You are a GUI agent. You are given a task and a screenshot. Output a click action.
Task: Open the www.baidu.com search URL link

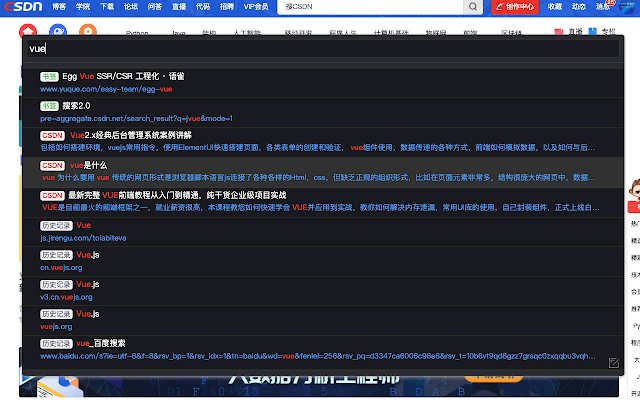318,356
